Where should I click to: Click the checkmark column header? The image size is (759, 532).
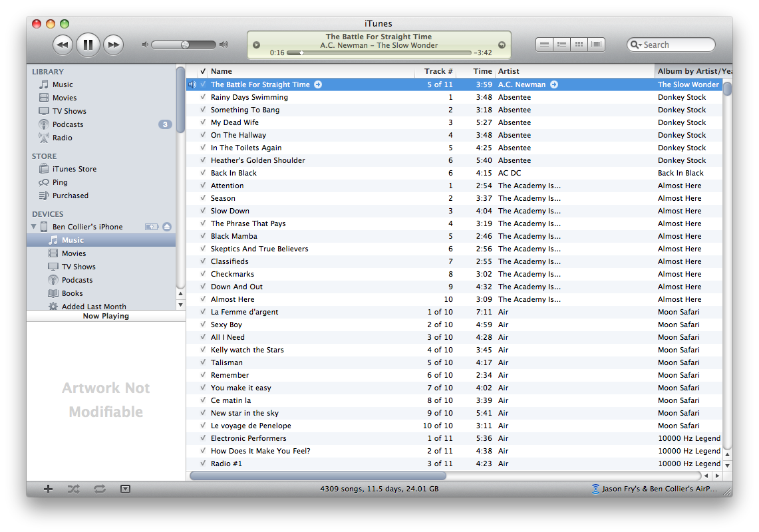203,71
